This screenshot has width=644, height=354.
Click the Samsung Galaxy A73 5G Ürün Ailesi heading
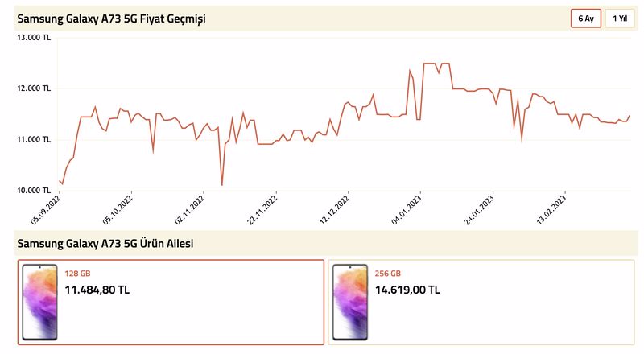pyautogui.click(x=105, y=244)
